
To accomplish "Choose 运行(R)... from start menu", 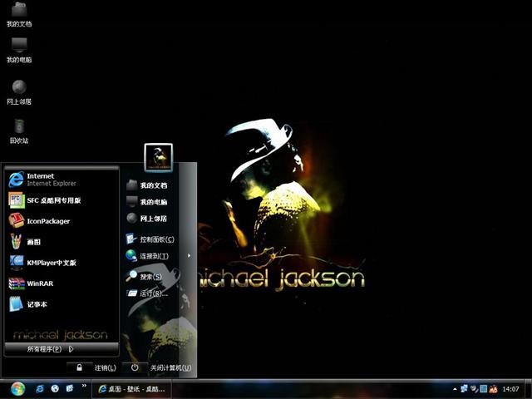I will pos(153,293).
